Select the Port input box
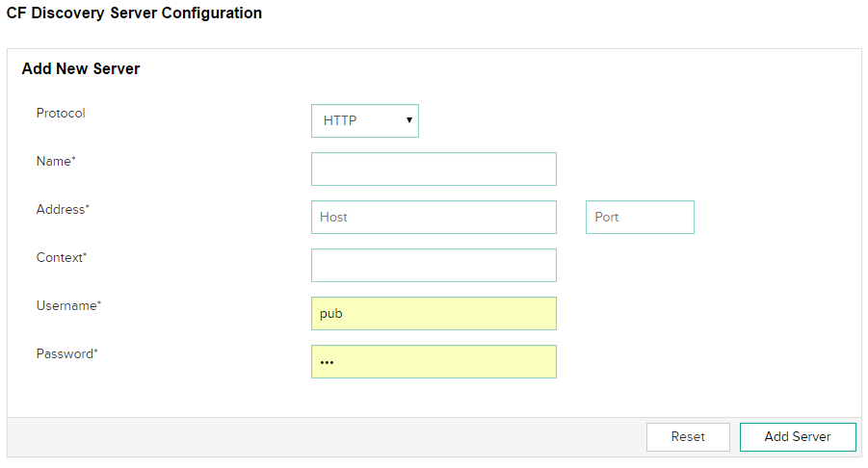The image size is (868, 468). [640, 217]
